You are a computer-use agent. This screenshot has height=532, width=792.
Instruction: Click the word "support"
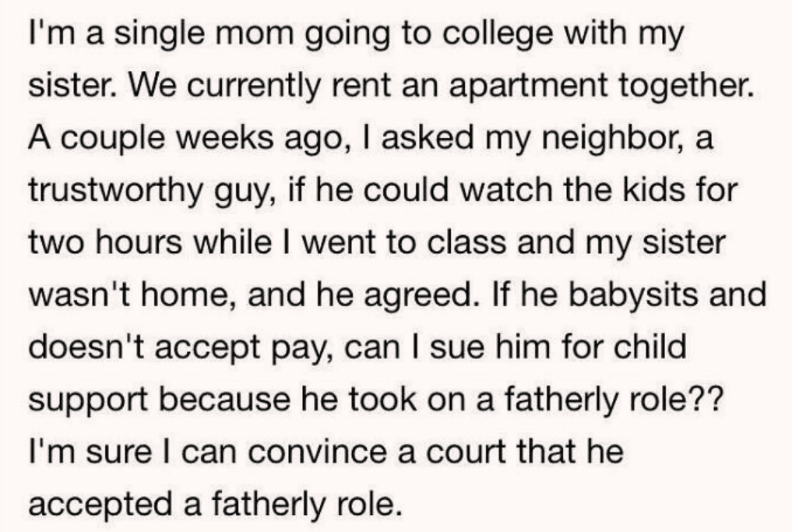tap(89, 400)
